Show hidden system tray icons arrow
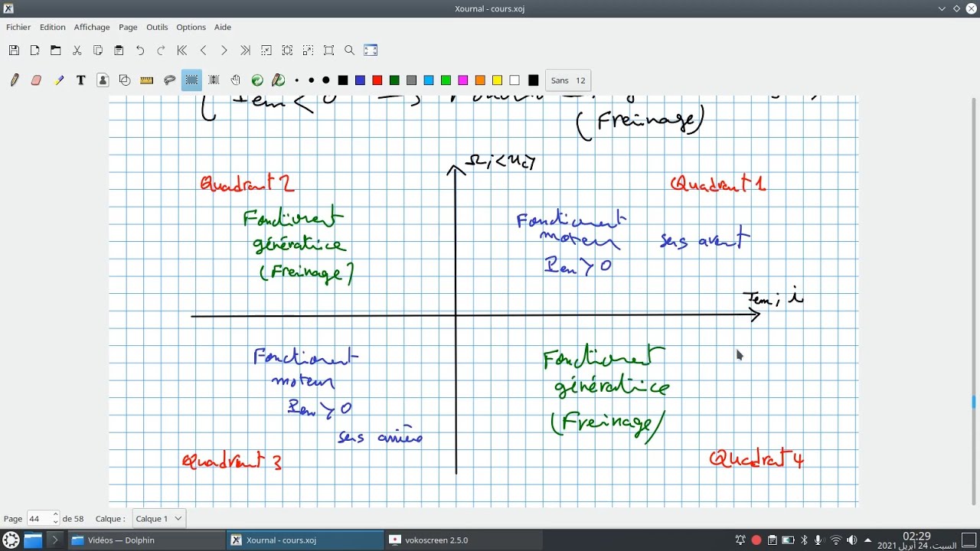The height and width of the screenshot is (551, 980). (x=867, y=540)
